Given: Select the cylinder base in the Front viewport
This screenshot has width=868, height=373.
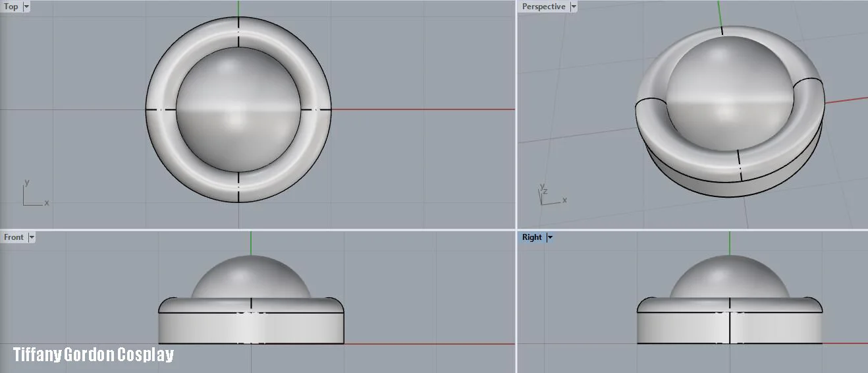Looking at the screenshot, I should [251, 328].
